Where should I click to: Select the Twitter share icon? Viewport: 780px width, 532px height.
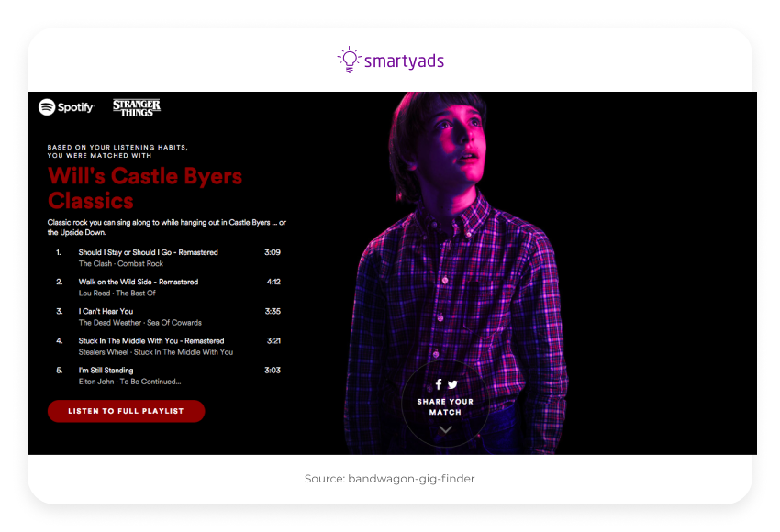pos(453,382)
